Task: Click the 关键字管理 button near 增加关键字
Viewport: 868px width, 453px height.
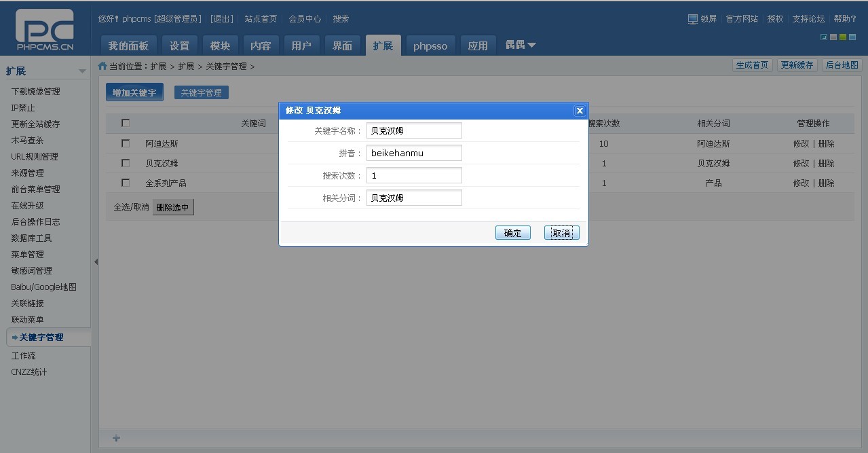Action: pos(202,92)
